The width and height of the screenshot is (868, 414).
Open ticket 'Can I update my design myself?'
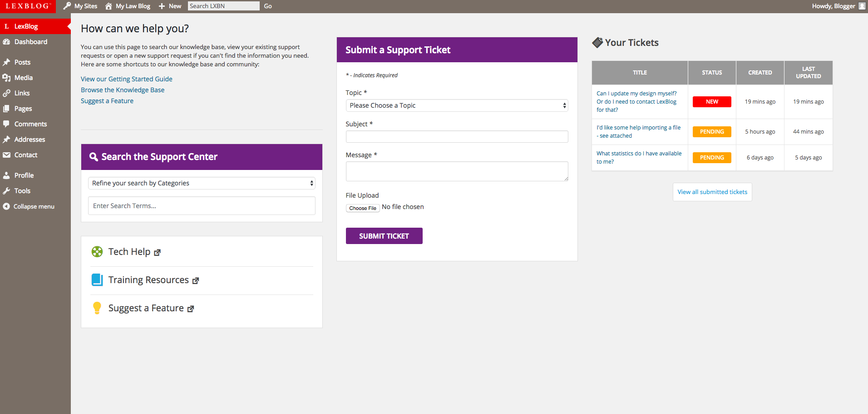(x=636, y=102)
